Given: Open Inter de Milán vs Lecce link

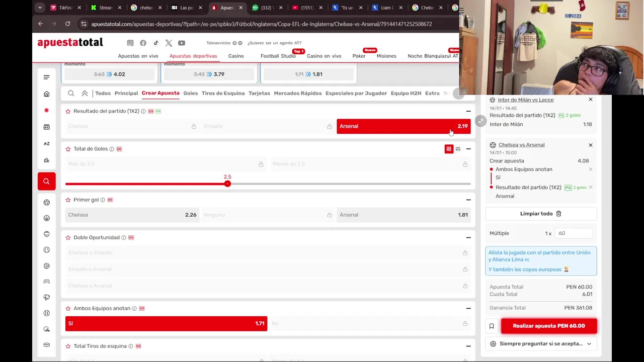Looking at the screenshot, I should tap(525, 100).
